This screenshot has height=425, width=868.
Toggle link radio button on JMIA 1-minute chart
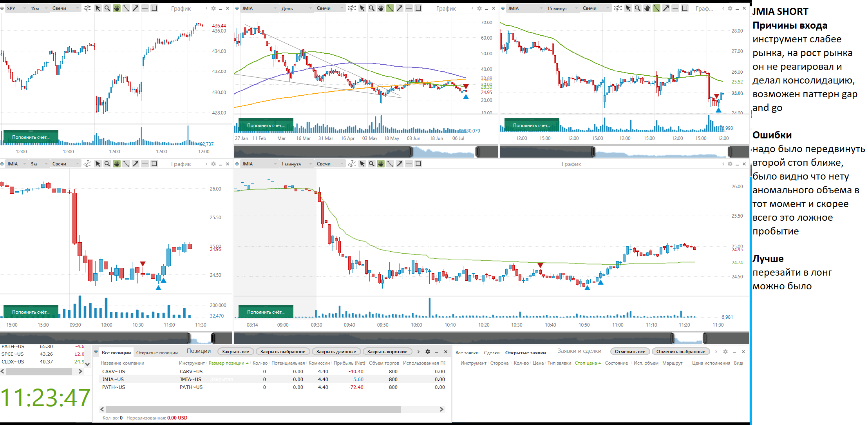pyautogui.click(x=237, y=164)
